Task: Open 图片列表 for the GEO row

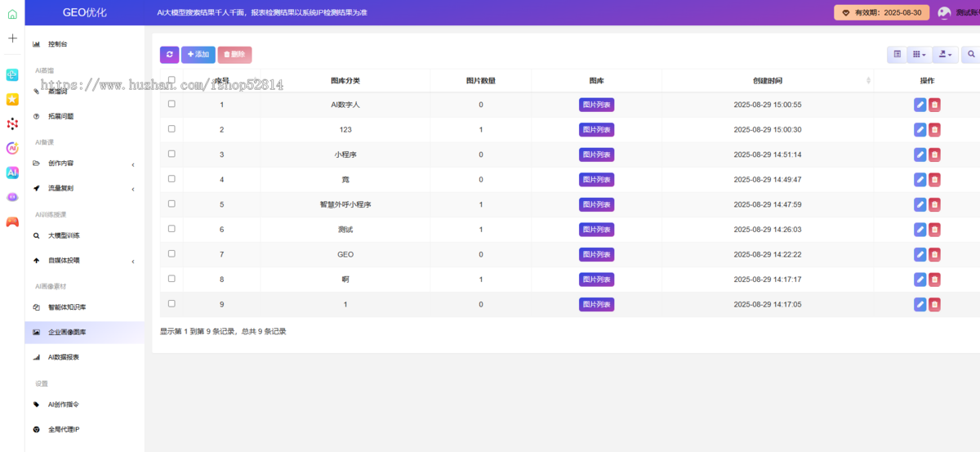Action: [x=596, y=254]
